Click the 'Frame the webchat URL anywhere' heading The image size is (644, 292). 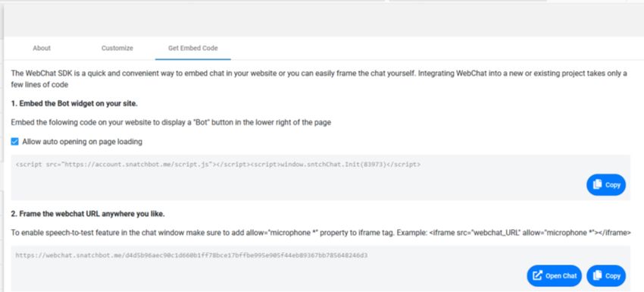pyautogui.click(x=88, y=214)
